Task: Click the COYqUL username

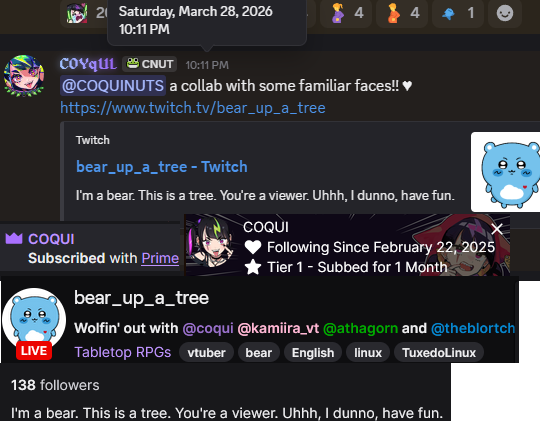Action: 88,64
